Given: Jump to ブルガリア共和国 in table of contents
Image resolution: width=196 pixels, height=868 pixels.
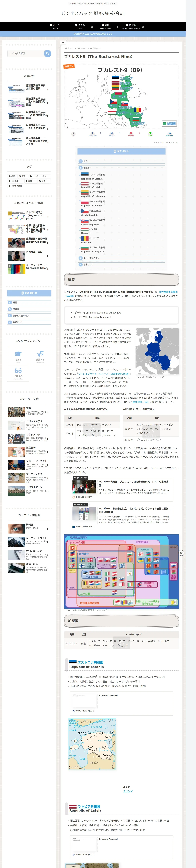Looking at the screenshot, I should (x=97, y=247).
